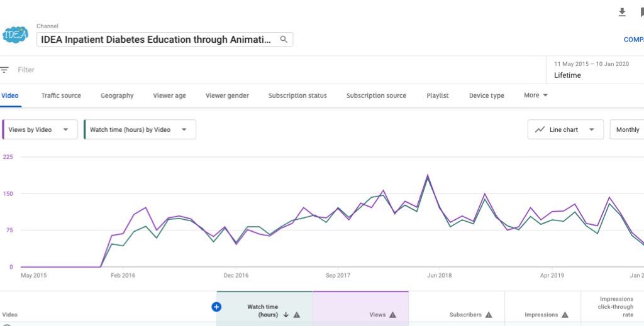Expand the More tabs dropdown
Screen dimensions: 644x326
536,95
